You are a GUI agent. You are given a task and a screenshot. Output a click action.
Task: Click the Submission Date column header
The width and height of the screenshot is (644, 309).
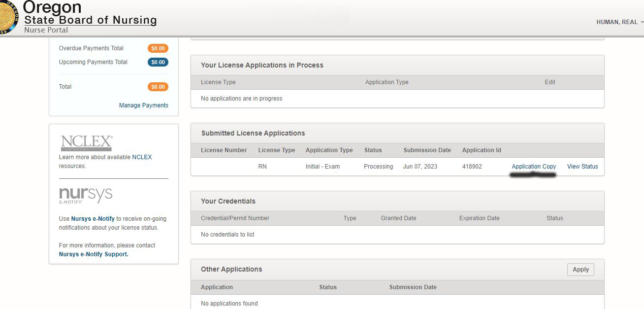tap(427, 150)
